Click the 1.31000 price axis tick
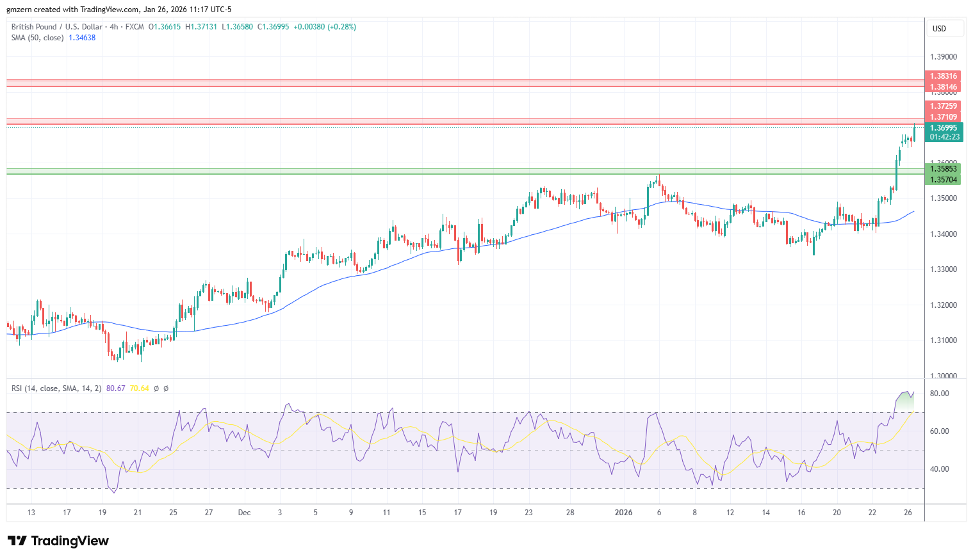The height and width of the screenshot is (560, 973). [944, 340]
